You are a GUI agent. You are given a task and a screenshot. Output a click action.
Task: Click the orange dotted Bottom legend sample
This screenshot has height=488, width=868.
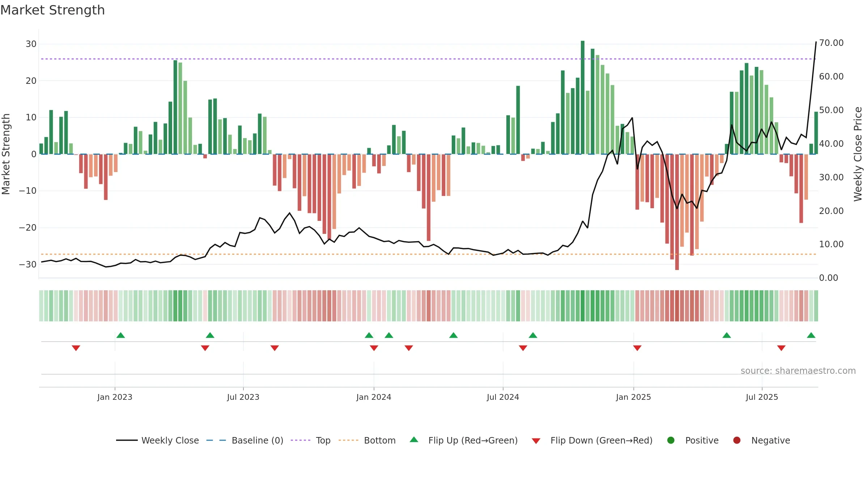pos(349,440)
